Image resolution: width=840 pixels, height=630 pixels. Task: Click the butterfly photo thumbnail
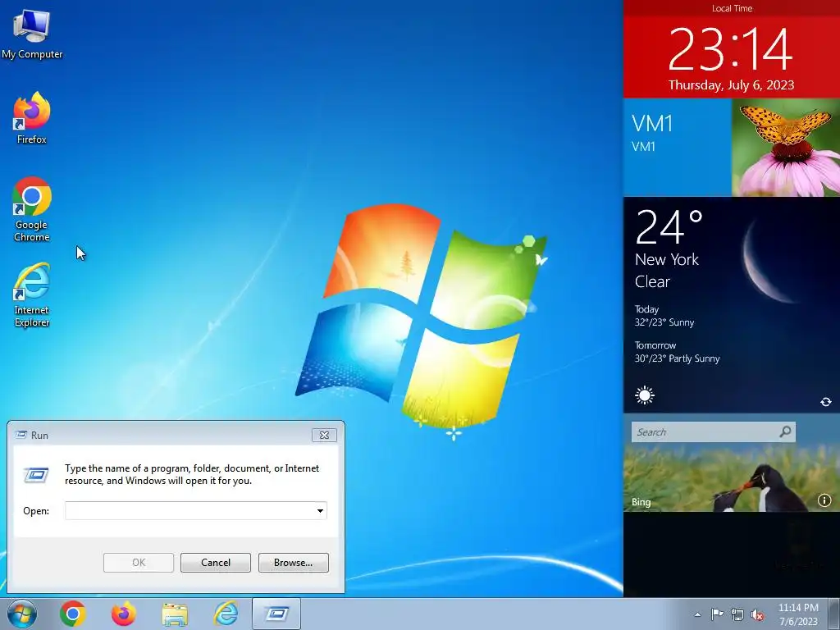786,148
